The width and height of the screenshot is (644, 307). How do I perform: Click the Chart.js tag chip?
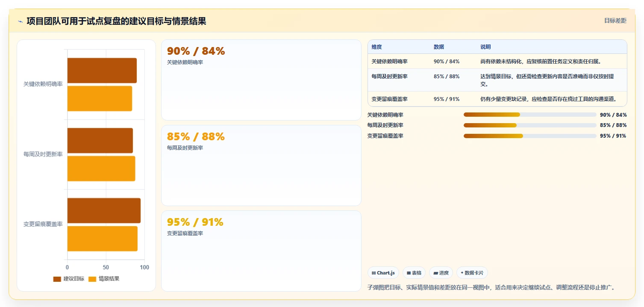pyautogui.click(x=383, y=273)
